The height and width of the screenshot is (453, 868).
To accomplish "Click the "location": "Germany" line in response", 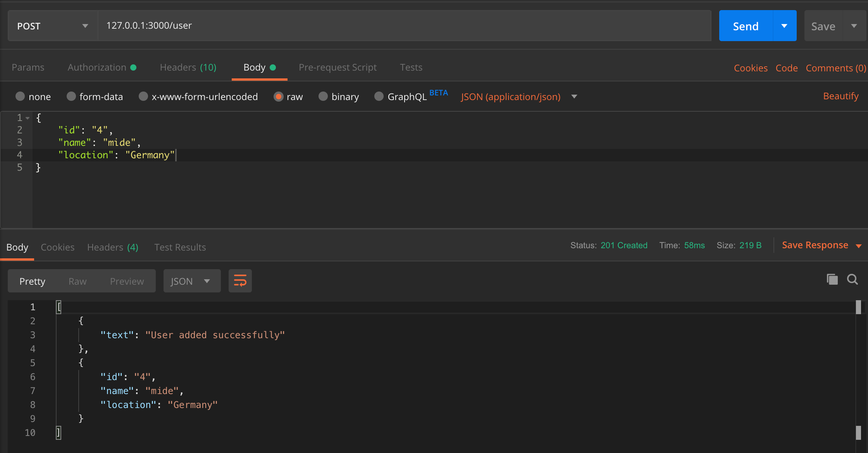I will coord(159,405).
